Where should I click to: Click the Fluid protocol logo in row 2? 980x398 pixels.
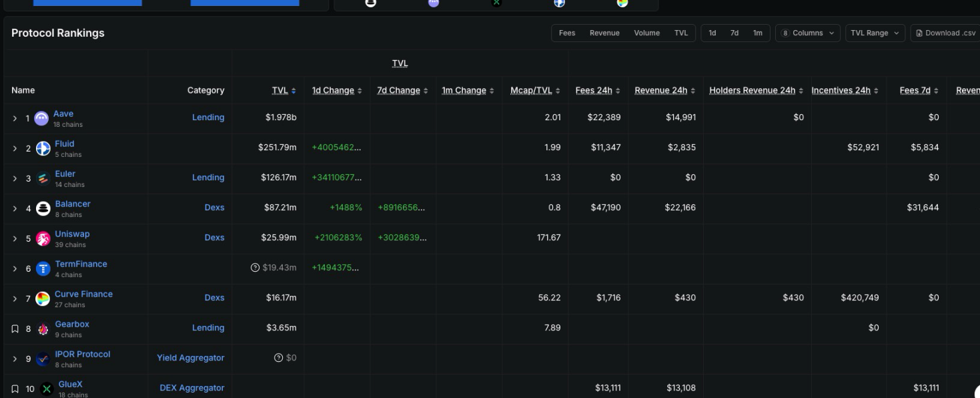click(43, 148)
